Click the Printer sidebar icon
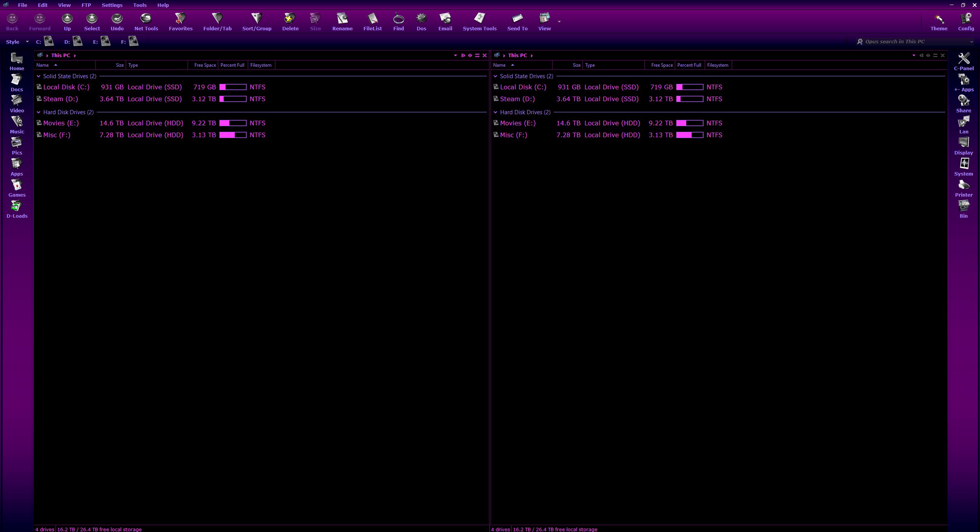980x532 pixels. coord(964,186)
